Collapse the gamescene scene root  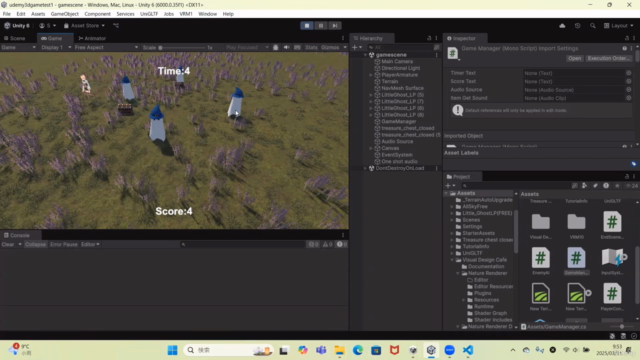coord(365,55)
